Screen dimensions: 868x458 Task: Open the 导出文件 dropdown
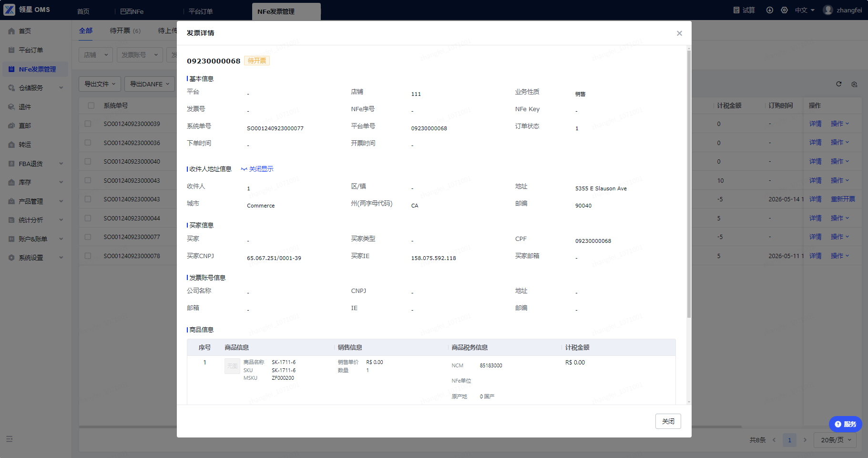pos(100,84)
